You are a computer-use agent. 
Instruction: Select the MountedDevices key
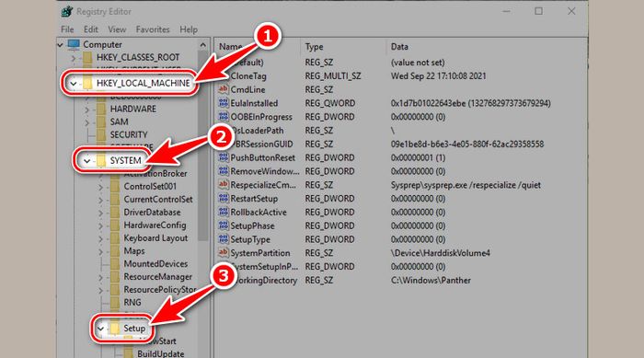tap(155, 264)
